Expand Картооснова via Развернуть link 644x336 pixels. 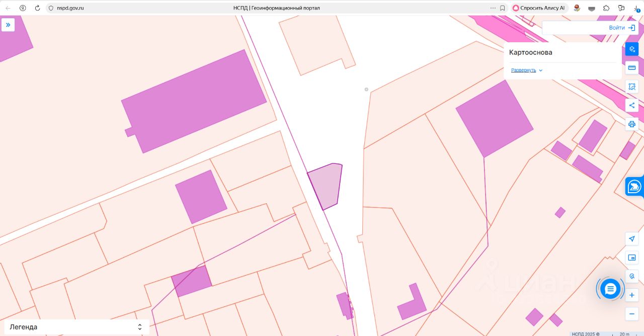pos(523,70)
